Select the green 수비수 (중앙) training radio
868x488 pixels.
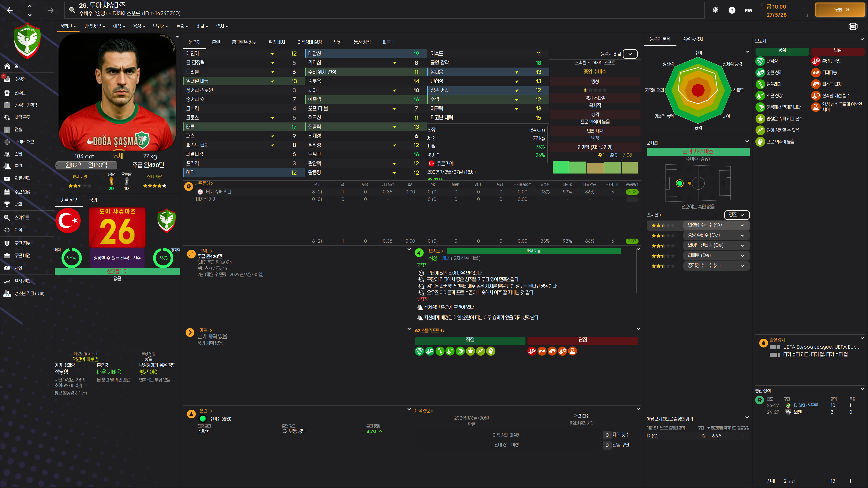tap(203, 419)
